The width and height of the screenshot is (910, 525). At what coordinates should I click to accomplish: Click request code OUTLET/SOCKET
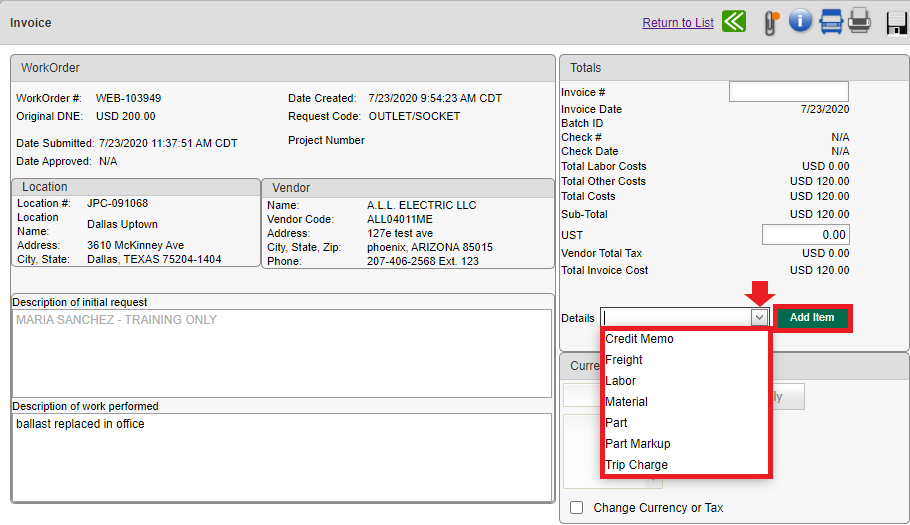[x=414, y=116]
